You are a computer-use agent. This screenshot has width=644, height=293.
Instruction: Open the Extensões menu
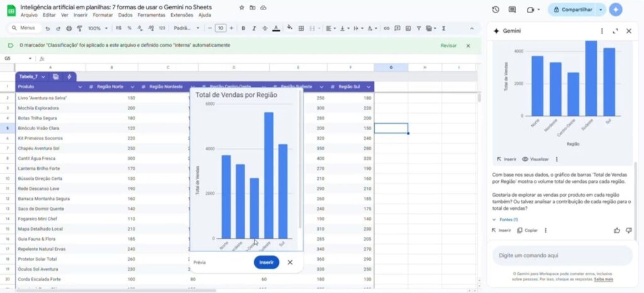tap(182, 15)
